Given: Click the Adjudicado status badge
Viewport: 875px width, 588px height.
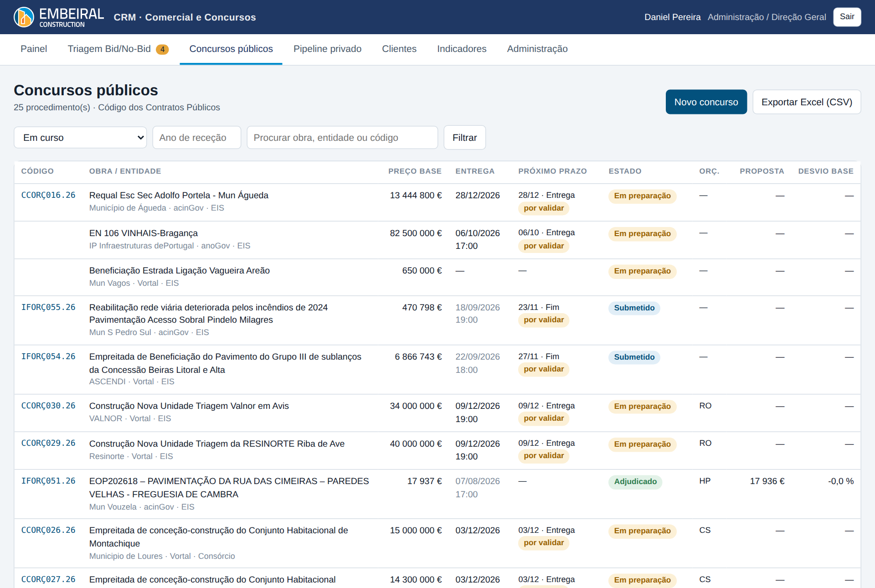Looking at the screenshot, I should coord(635,482).
